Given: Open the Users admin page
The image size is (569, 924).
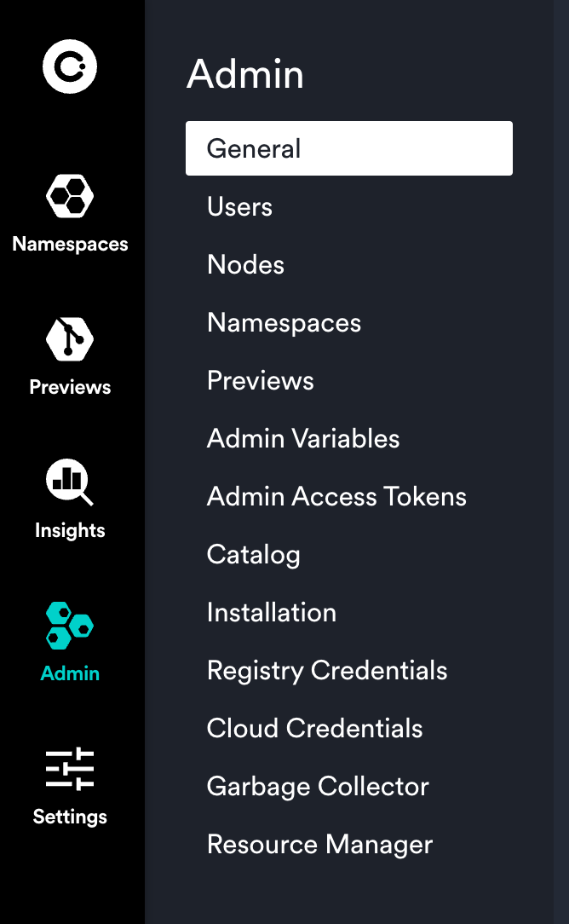Looking at the screenshot, I should pos(239,206).
